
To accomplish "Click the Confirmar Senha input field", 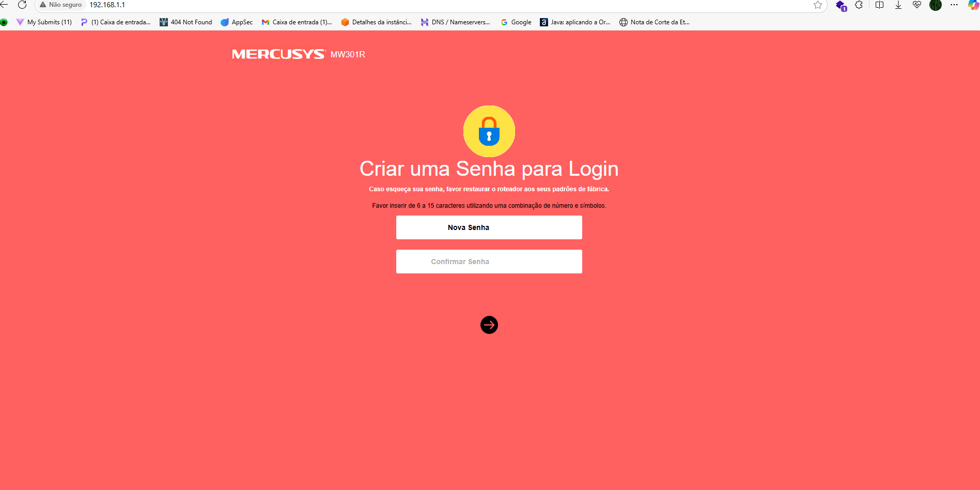I will (489, 262).
